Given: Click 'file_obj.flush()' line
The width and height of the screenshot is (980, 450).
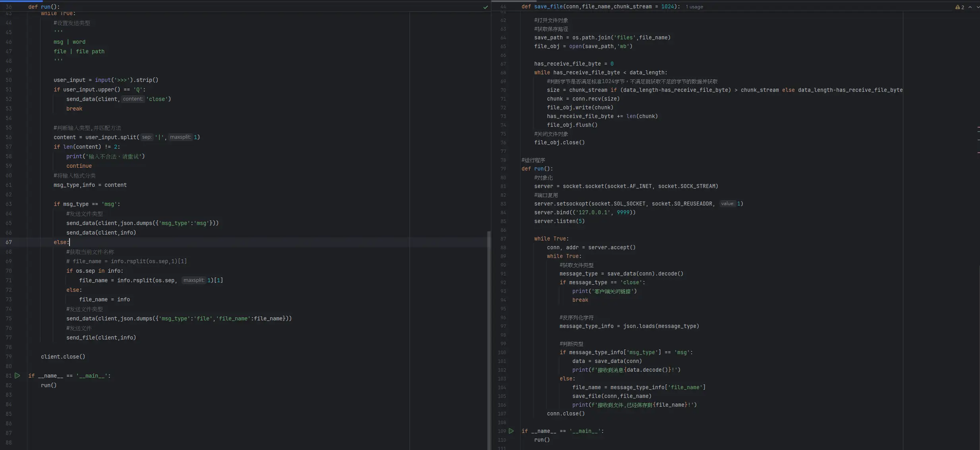Looking at the screenshot, I should 572,125.
